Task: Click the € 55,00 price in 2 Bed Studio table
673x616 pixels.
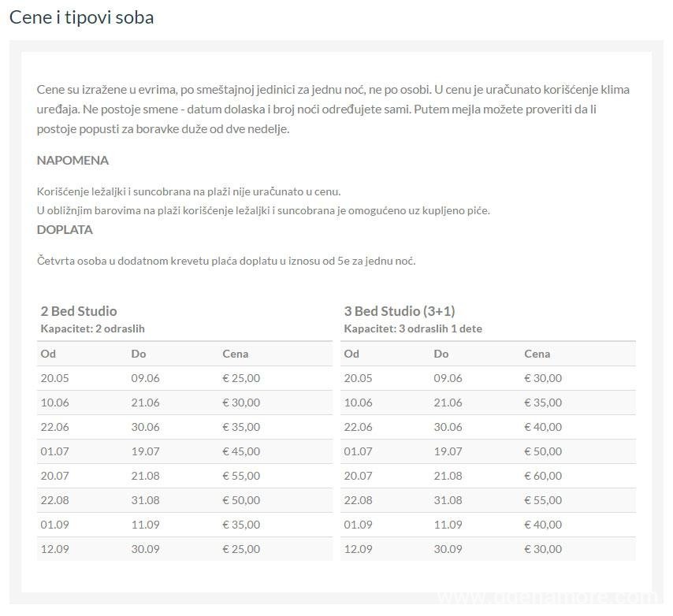Action: tap(241, 476)
